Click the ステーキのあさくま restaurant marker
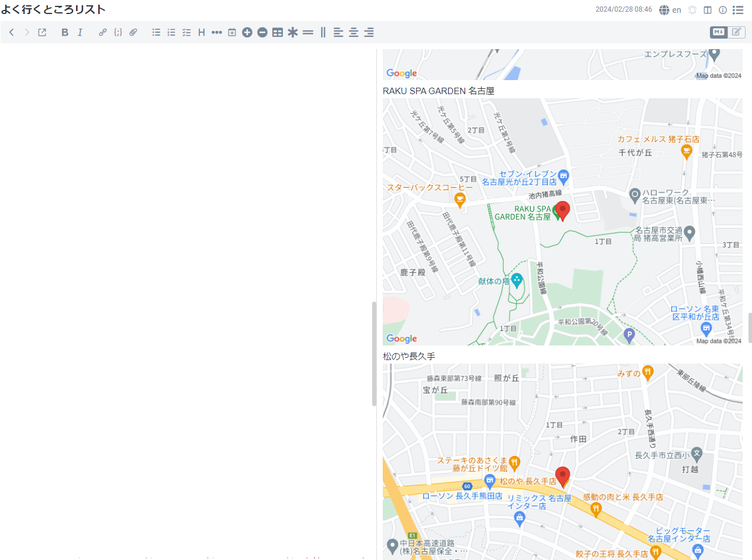This screenshot has height=560, width=752. 514,463
